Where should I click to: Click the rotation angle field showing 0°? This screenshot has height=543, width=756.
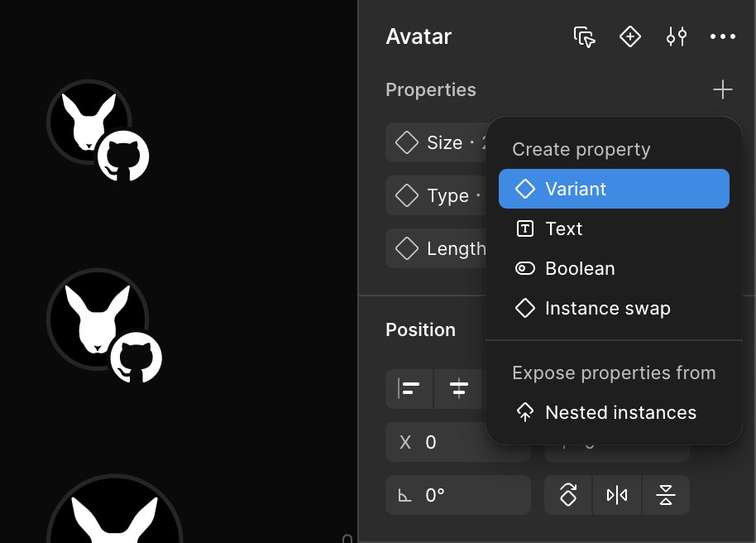click(458, 495)
